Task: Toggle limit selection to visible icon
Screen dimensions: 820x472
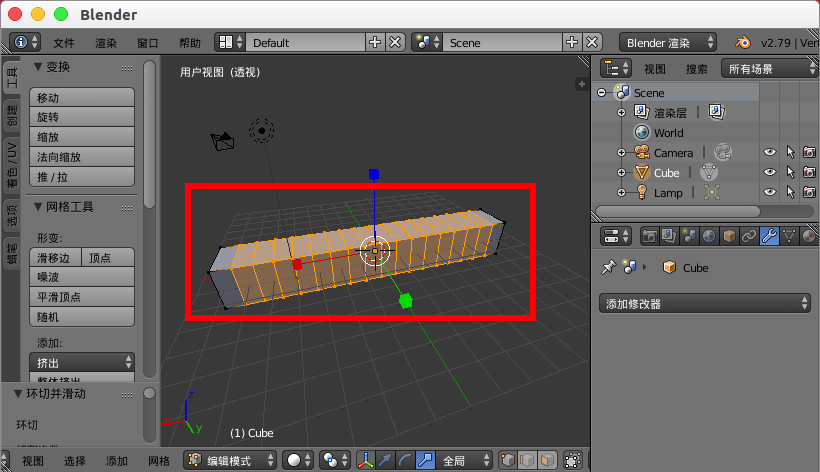Action: click(573, 460)
